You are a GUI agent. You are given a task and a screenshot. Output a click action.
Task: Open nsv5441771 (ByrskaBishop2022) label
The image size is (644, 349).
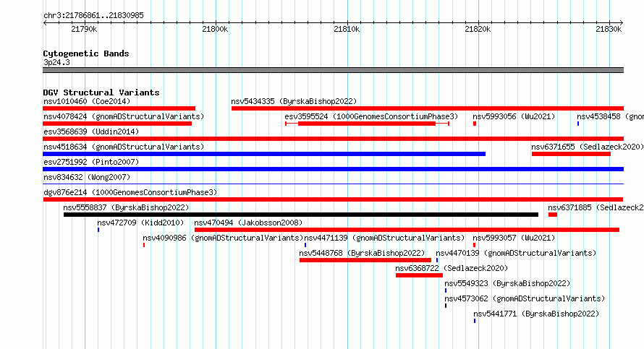coord(536,314)
